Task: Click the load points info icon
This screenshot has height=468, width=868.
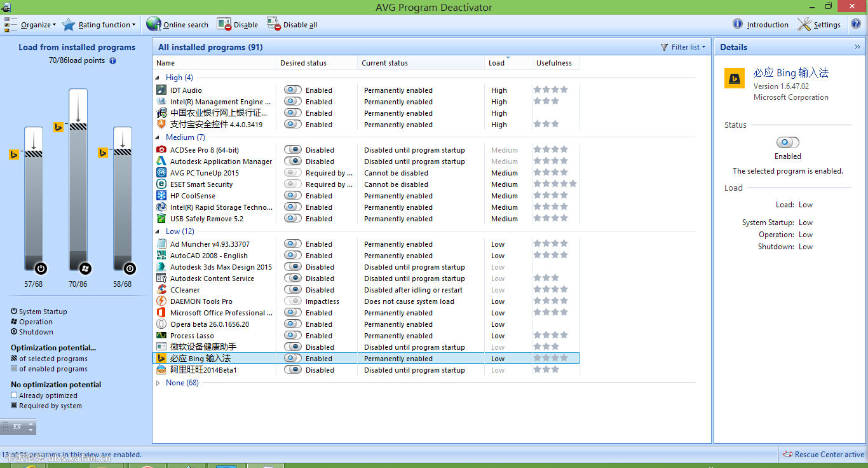Action: 112,61
